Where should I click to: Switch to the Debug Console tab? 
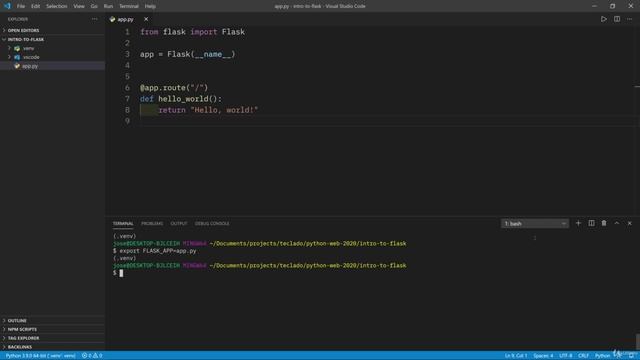pos(212,224)
